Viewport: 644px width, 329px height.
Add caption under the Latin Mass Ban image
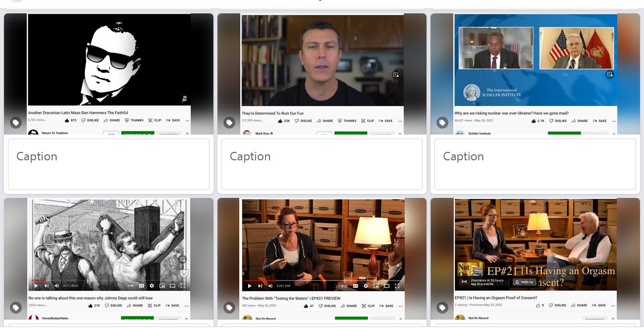point(108,164)
